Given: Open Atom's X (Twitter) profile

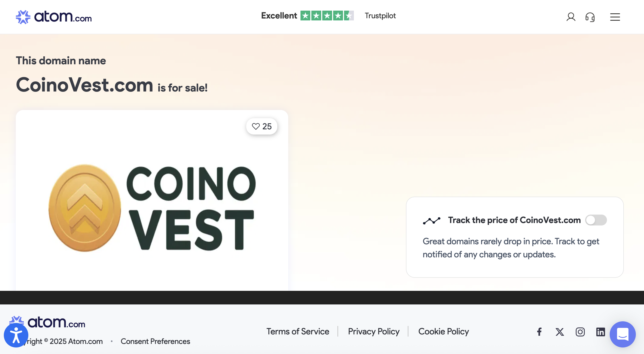Looking at the screenshot, I should pyautogui.click(x=560, y=332).
